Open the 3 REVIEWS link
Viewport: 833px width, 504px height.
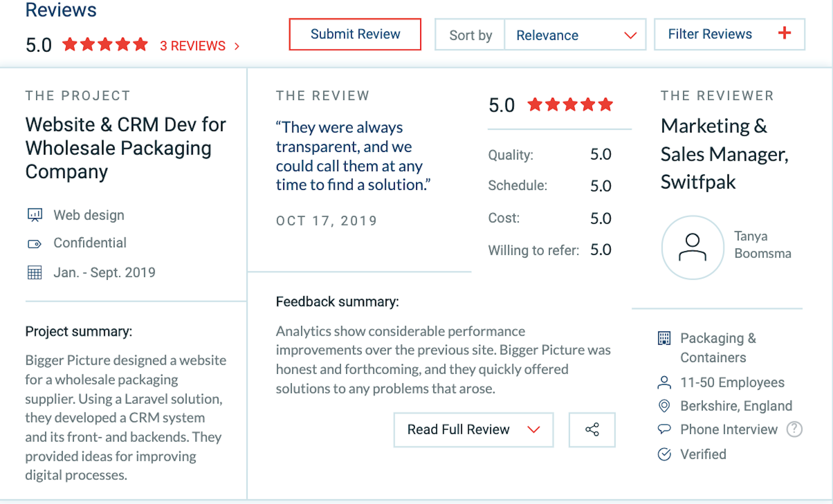(x=199, y=46)
